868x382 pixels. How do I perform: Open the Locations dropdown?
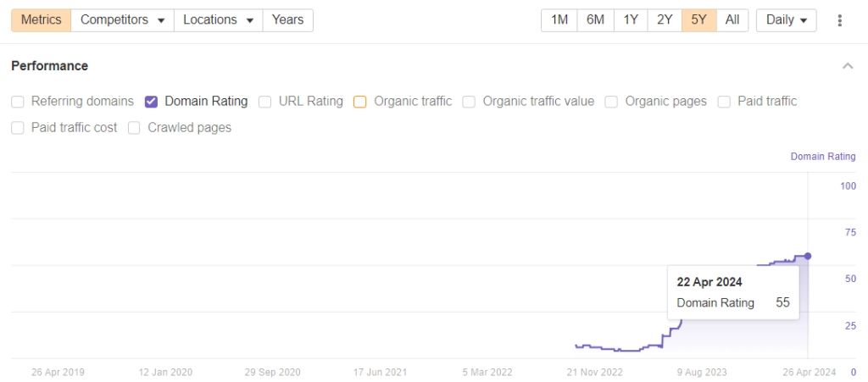pyautogui.click(x=218, y=20)
